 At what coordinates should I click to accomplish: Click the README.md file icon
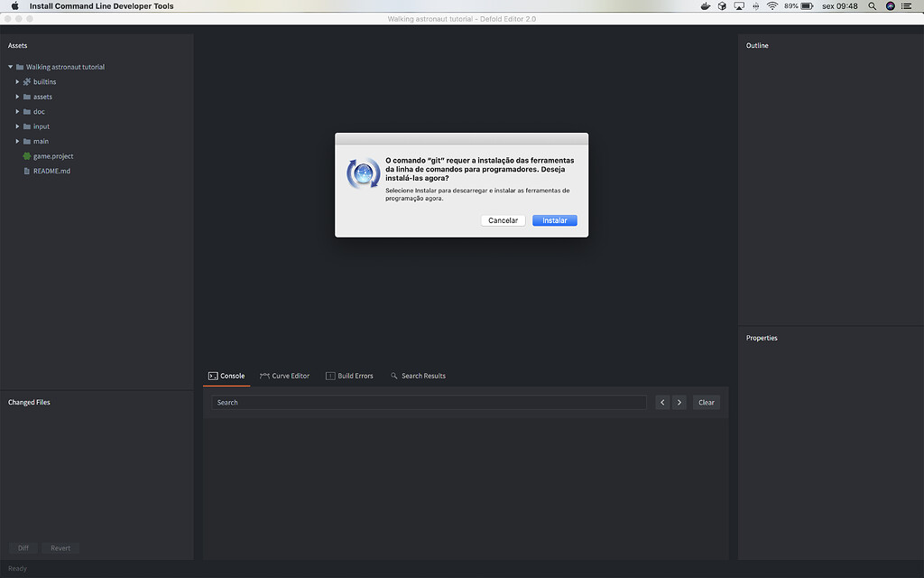point(28,171)
